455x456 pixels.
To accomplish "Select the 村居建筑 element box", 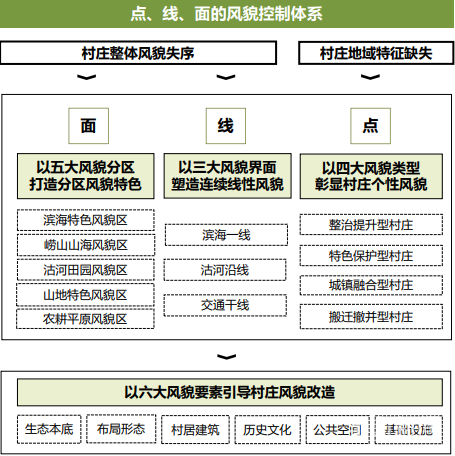I will (195, 430).
